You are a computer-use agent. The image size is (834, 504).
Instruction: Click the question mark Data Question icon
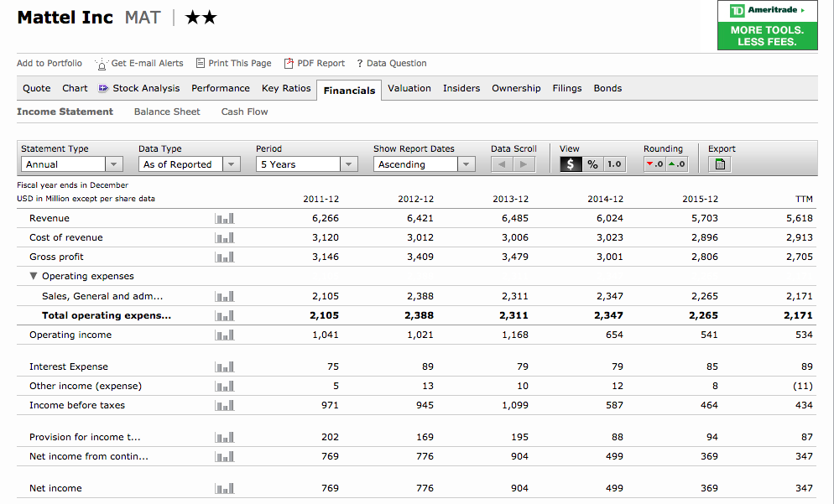pos(360,63)
